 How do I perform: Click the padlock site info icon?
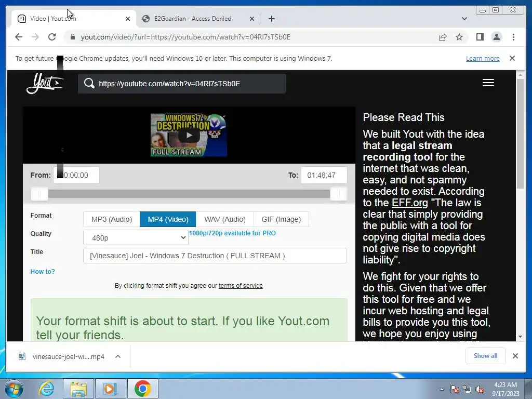72,37
